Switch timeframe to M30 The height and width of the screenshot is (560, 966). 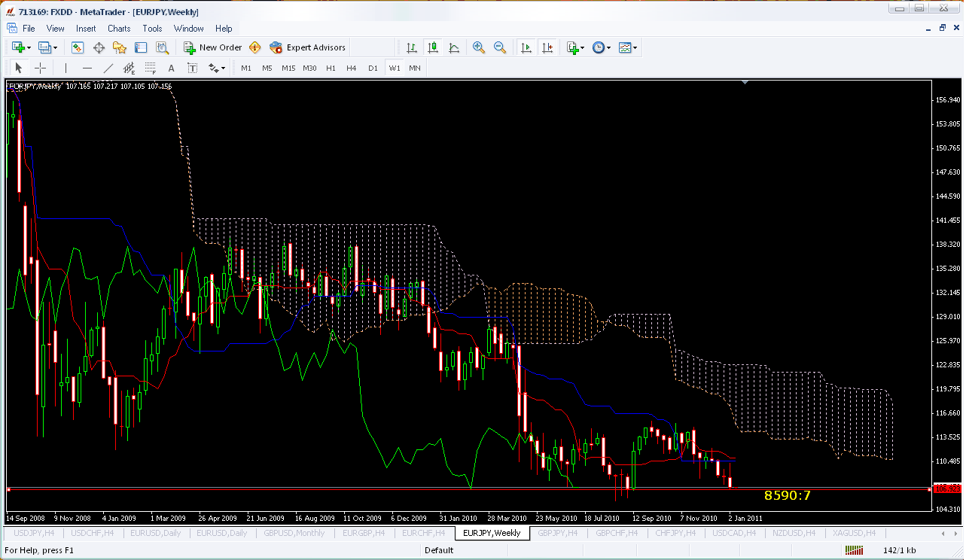[x=309, y=68]
